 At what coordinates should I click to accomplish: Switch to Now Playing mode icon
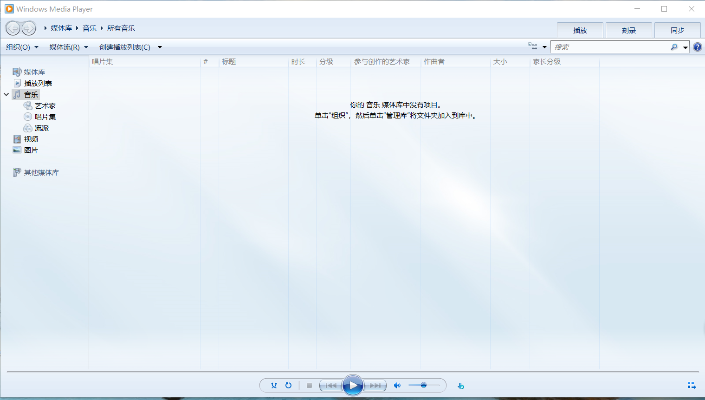[x=691, y=385]
